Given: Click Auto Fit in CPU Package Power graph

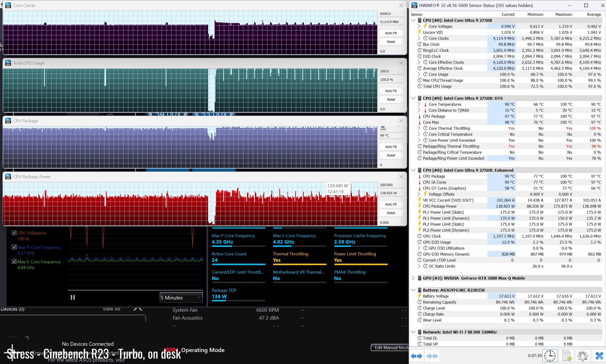Looking at the screenshot, I should tap(391, 204).
